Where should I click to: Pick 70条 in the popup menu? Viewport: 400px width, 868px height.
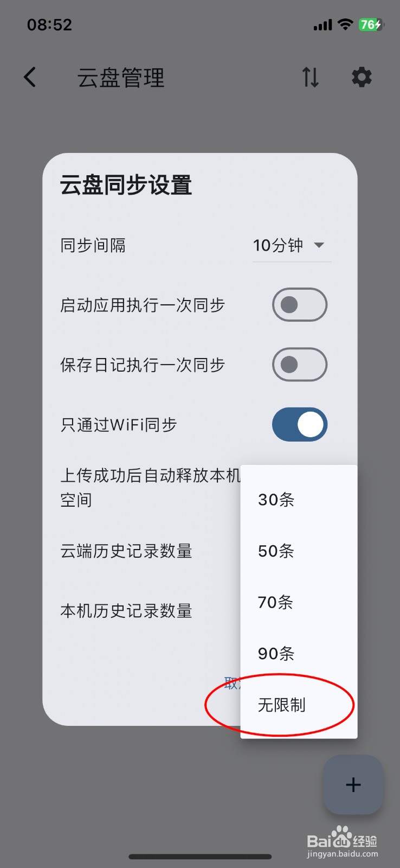pos(276,602)
